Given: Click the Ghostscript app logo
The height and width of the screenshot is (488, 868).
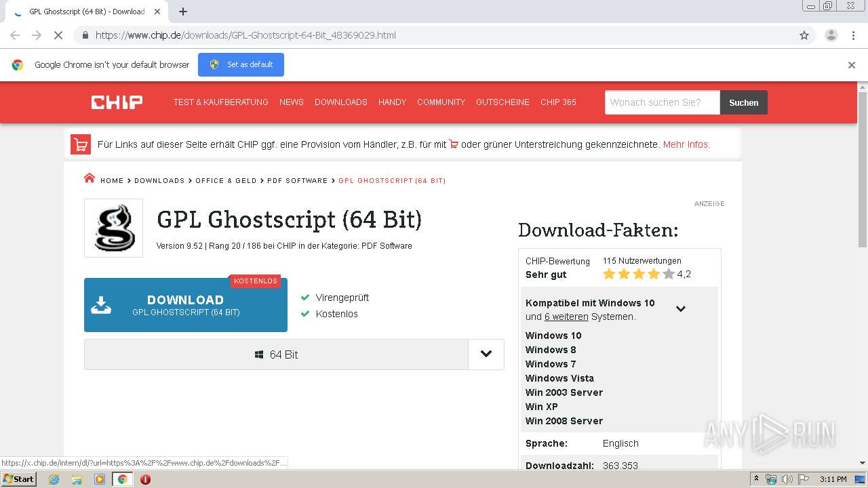Looking at the screenshot, I should [x=113, y=228].
